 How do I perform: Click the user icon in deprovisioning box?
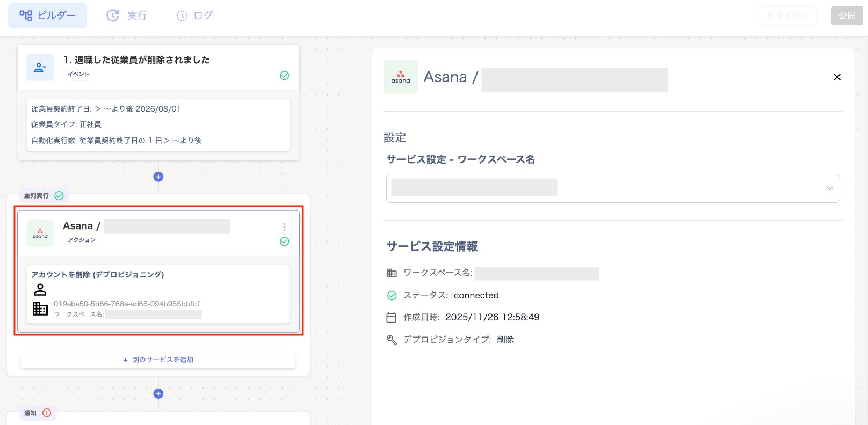click(x=40, y=290)
